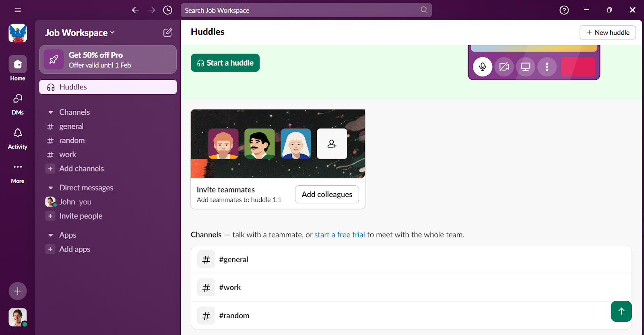644x335 pixels.
Task: Open the help question mark icon
Action: click(x=564, y=10)
